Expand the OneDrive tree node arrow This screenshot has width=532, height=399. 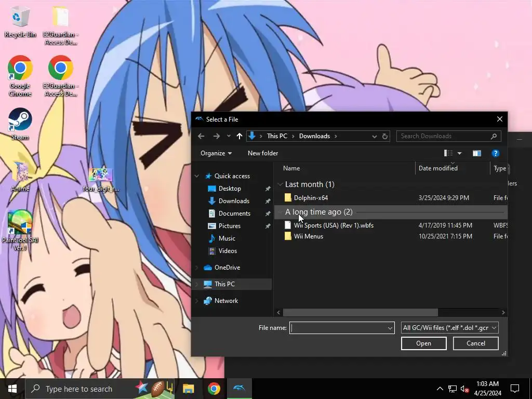click(197, 268)
